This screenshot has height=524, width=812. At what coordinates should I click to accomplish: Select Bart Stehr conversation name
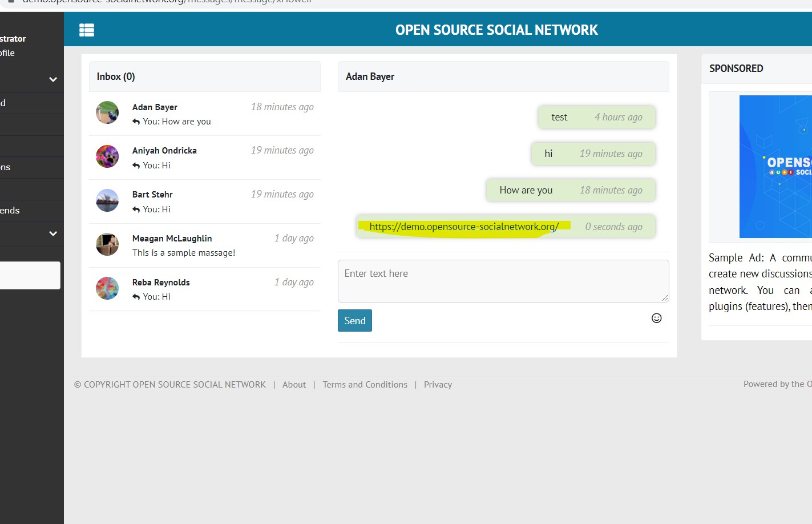[152, 195]
